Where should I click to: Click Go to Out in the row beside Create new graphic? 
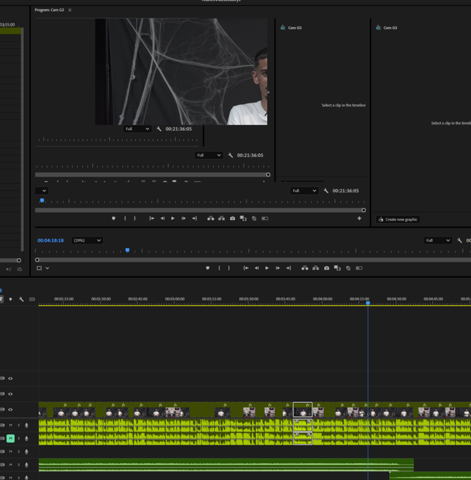[195, 219]
